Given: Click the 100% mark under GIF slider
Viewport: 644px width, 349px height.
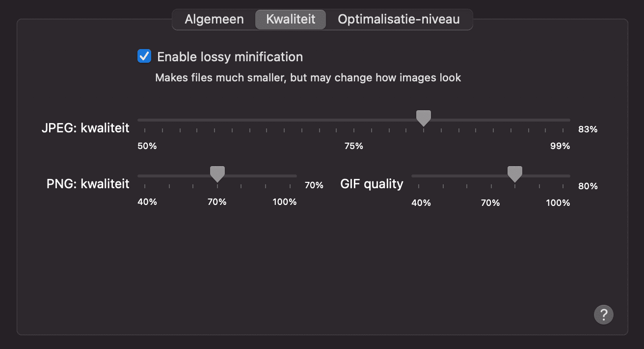Looking at the screenshot, I should 558,203.
